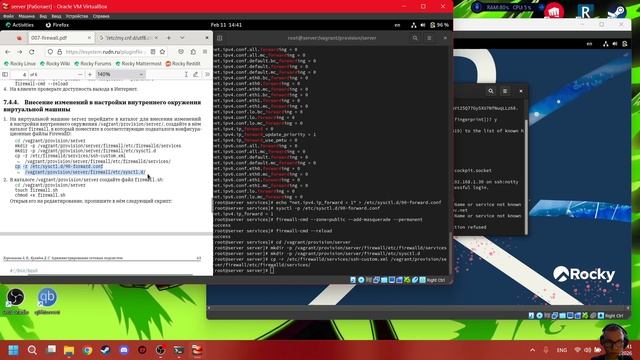Click the padlock site security icon
Image resolution: width=640 pixels, height=360 pixels.
[x=60, y=52]
